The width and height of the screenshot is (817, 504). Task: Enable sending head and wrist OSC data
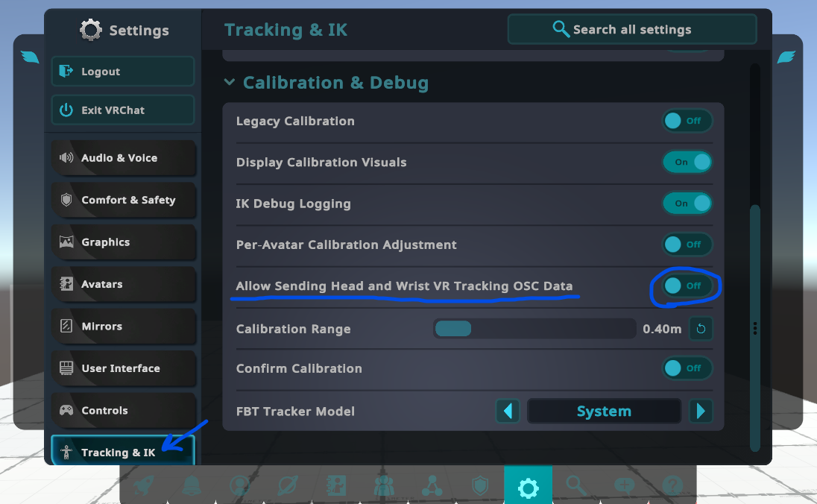click(687, 286)
